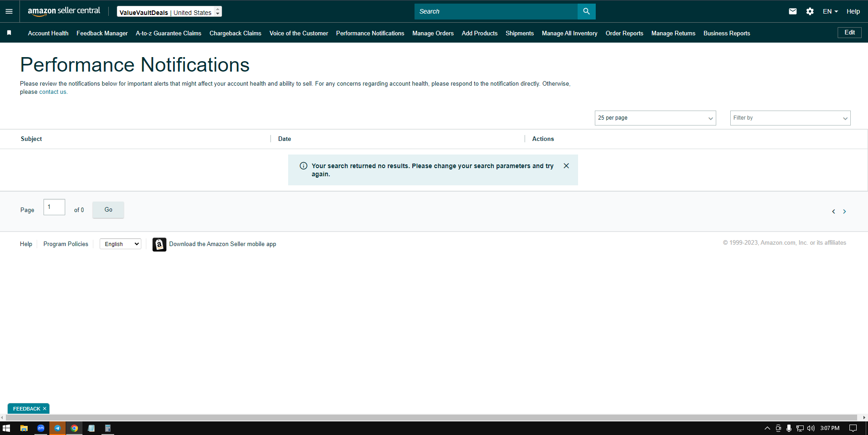Go to A-to-z Guarantee Claims
This screenshot has height=435, width=868.
(x=169, y=33)
